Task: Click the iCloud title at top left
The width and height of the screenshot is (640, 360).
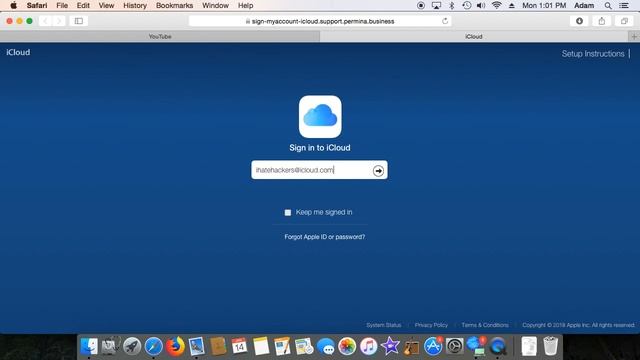Action: click(x=18, y=52)
